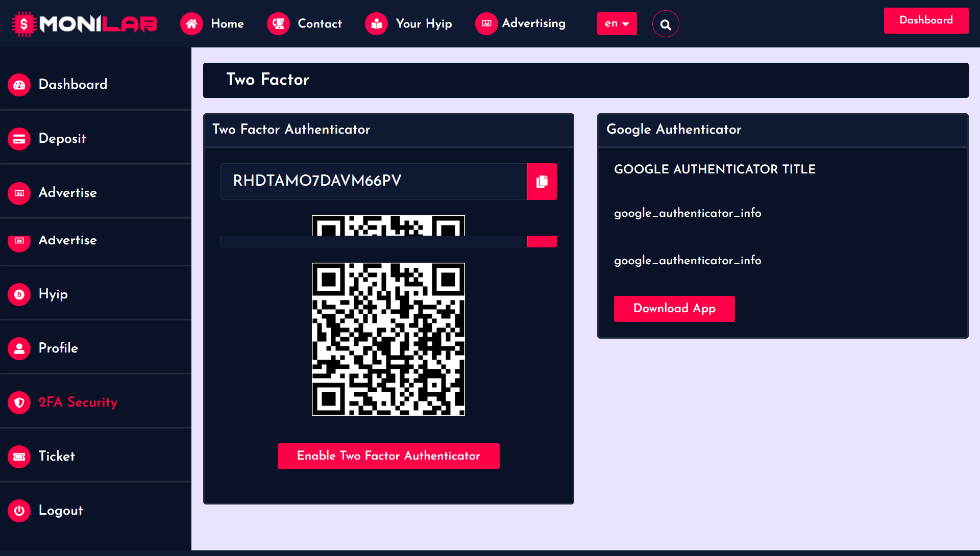Open the search magnifier icon
This screenshot has width=980, height=556.
click(x=666, y=24)
